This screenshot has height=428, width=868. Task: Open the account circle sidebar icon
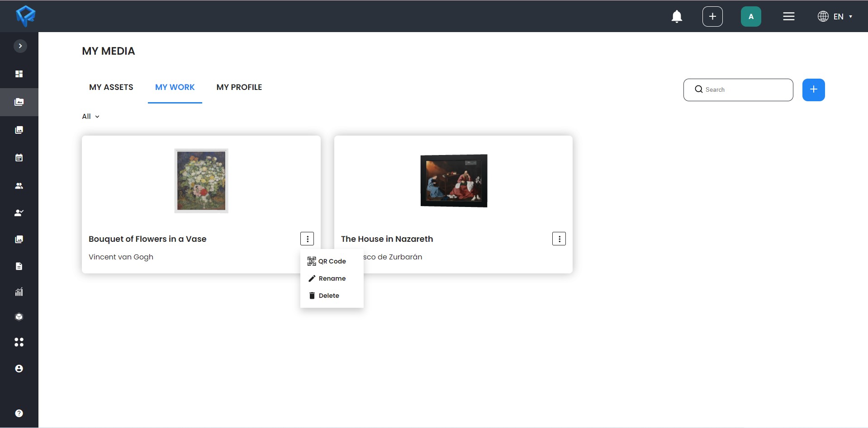[19, 369]
